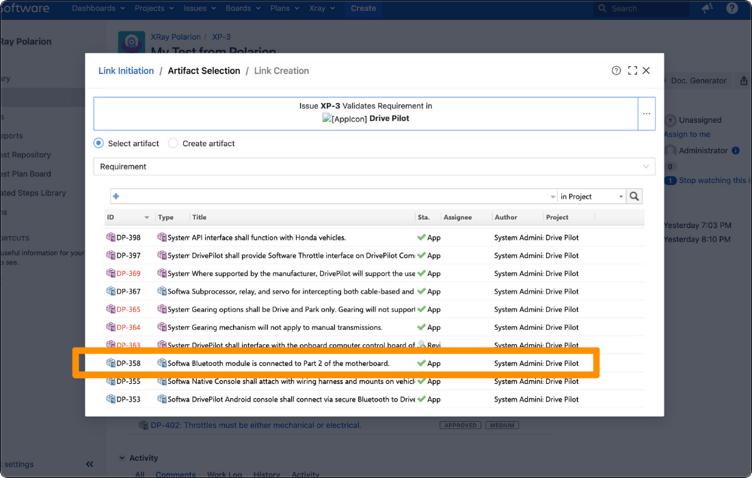Click the type icon in the DP-398 row
The width and height of the screenshot is (752, 478).
[x=162, y=237]
